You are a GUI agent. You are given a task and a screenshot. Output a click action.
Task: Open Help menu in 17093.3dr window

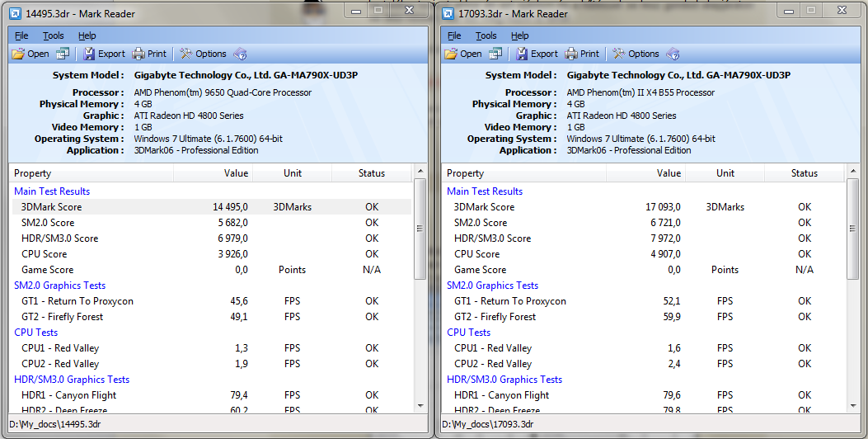point(520,35)
